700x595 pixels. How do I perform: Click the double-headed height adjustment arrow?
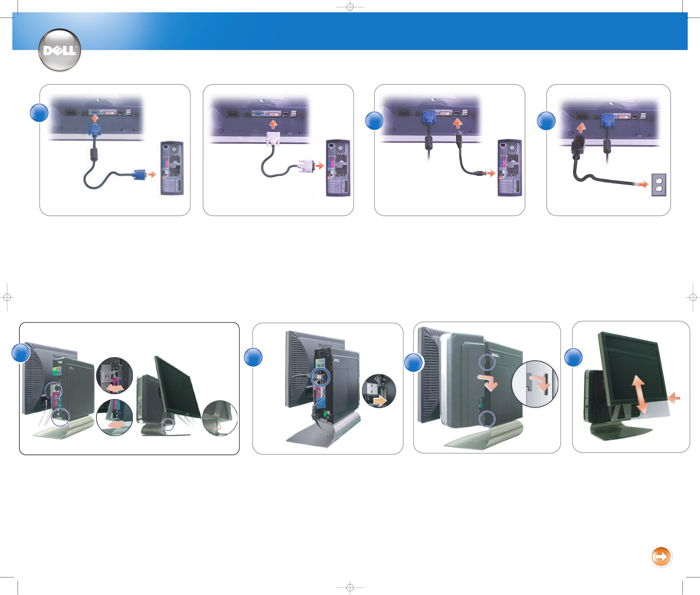click(639, 394)
